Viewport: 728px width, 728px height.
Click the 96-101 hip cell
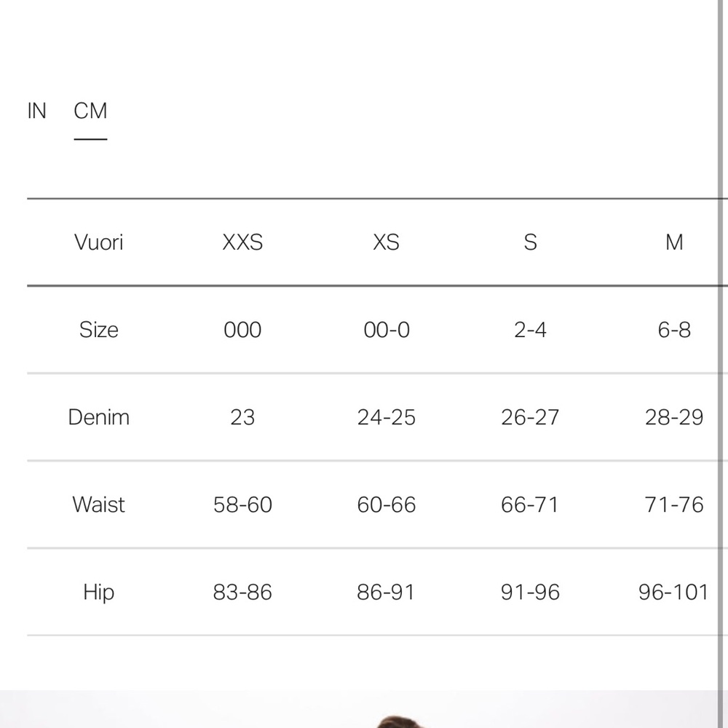coord(673,592)
